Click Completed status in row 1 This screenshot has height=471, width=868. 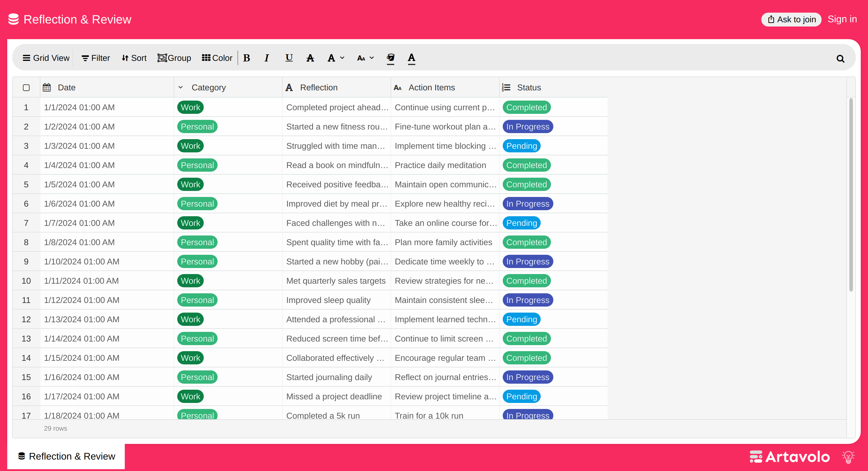[x=526, y=108]
